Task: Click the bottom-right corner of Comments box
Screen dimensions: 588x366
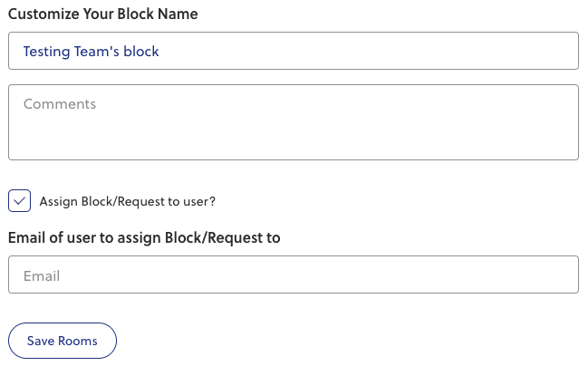Action: click(x=572, y=153)
